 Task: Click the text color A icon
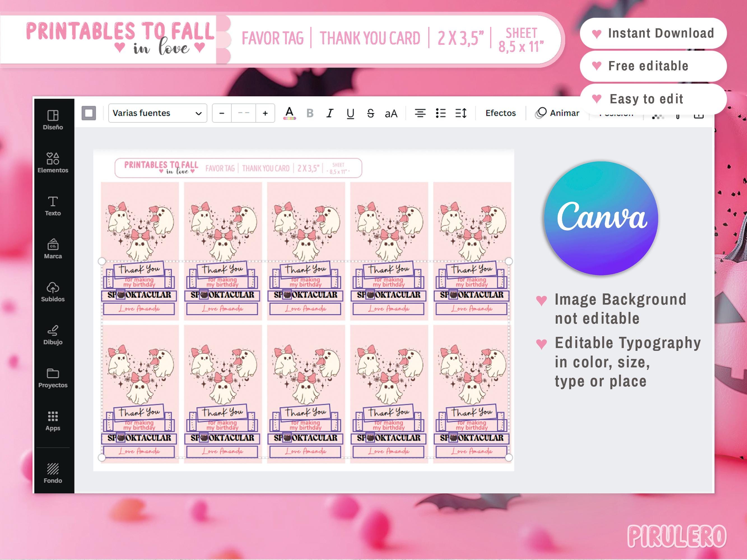(289, 113)
